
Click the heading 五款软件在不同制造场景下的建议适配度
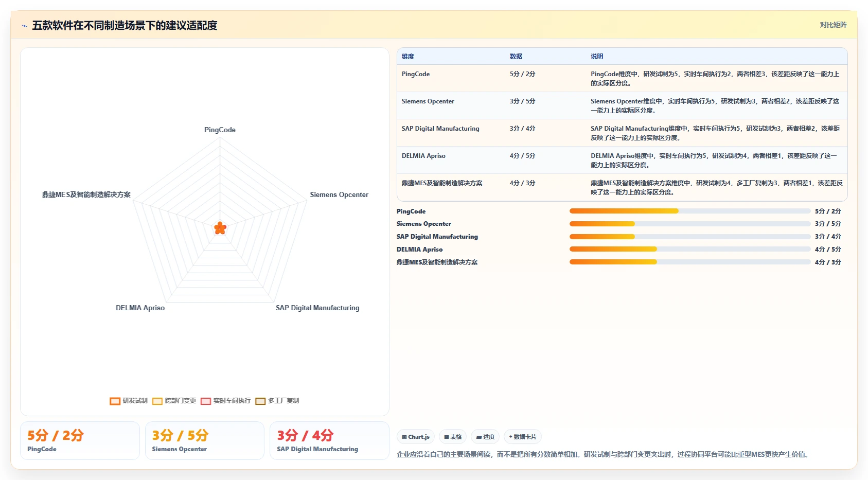[x=125, y=25]
